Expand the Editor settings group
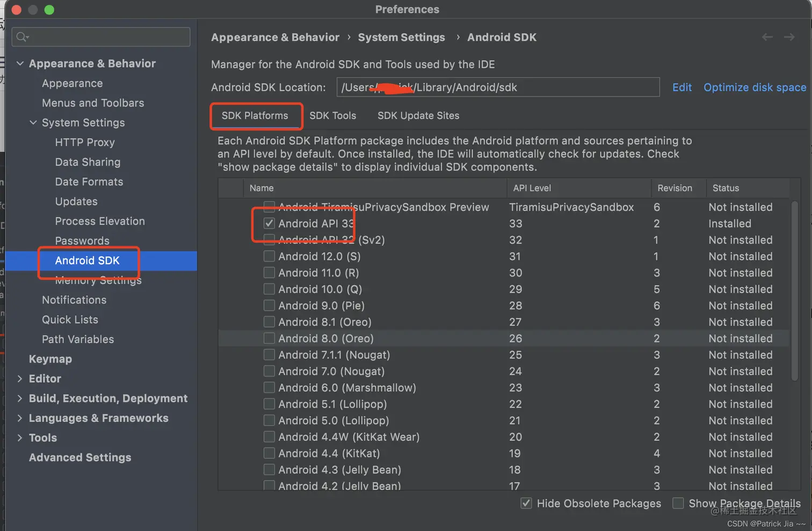 20,379
